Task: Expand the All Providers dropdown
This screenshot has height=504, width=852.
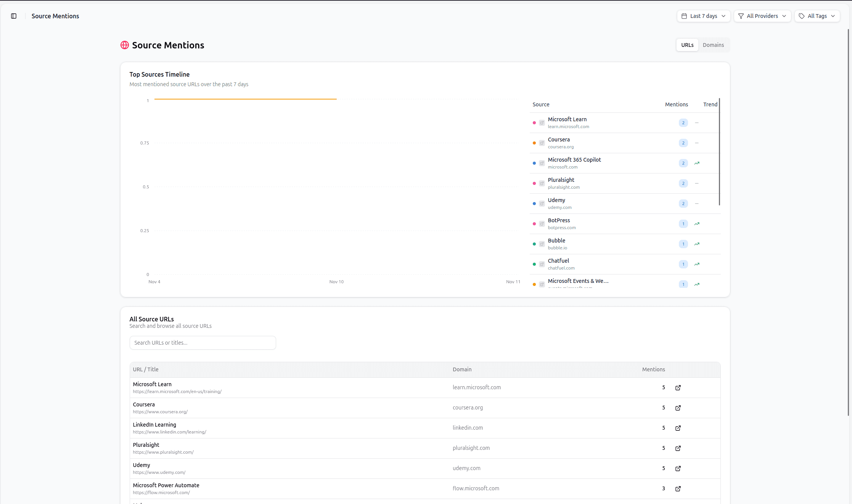Action: click(x=762, y=16)
